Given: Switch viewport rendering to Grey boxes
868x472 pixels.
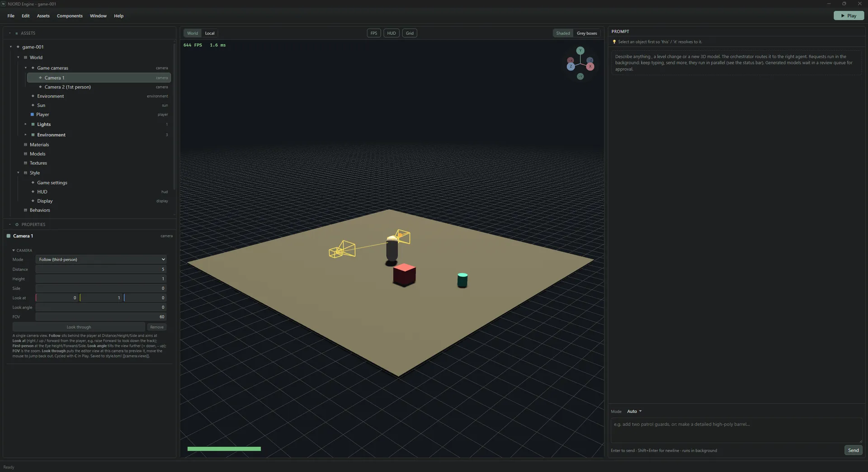Looking at the screenshot, I should tap(587, 33).
